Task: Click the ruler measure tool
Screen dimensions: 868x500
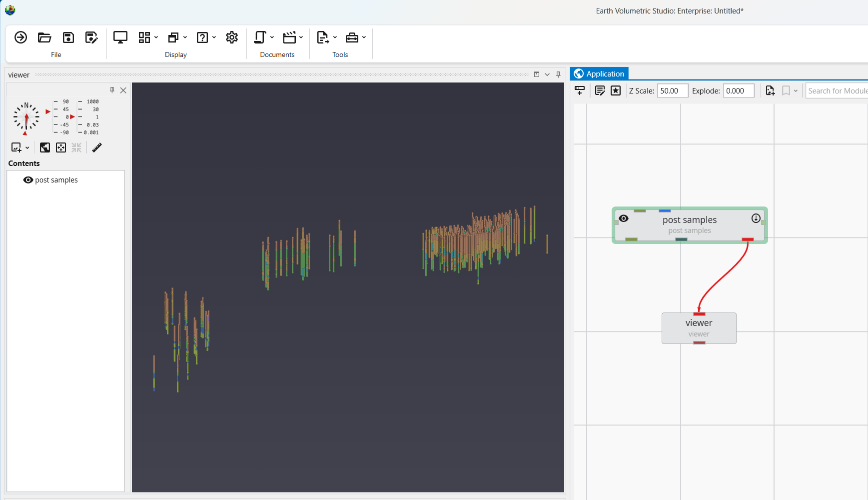Action: point(97,147)
